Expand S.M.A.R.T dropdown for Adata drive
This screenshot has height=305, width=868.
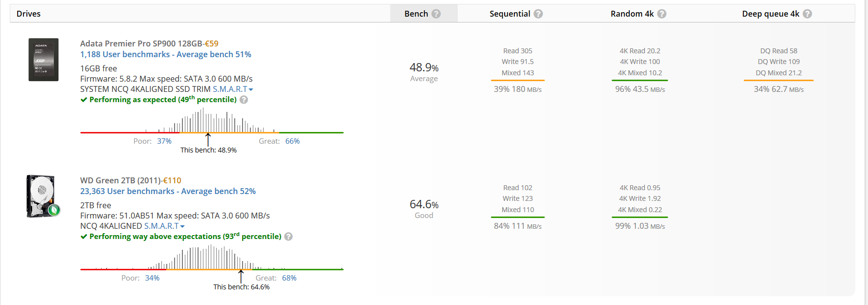click(x=233, y=89)
